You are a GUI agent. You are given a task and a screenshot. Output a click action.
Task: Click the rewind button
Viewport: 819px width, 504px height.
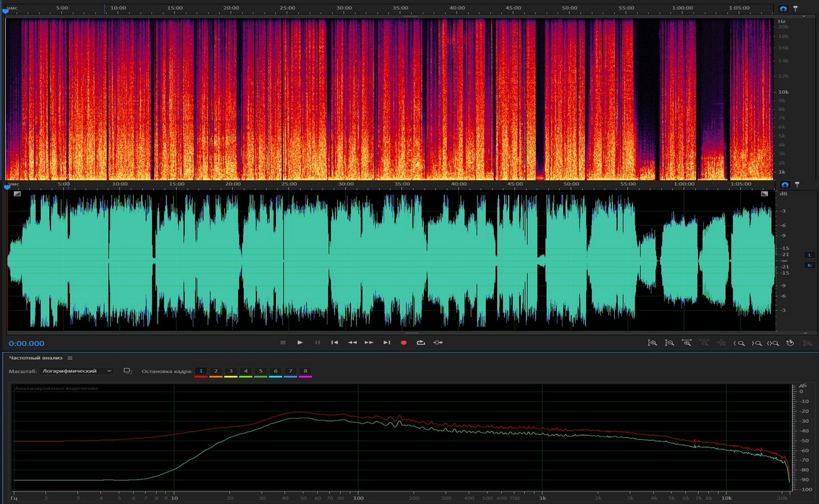tap(352, 343)
